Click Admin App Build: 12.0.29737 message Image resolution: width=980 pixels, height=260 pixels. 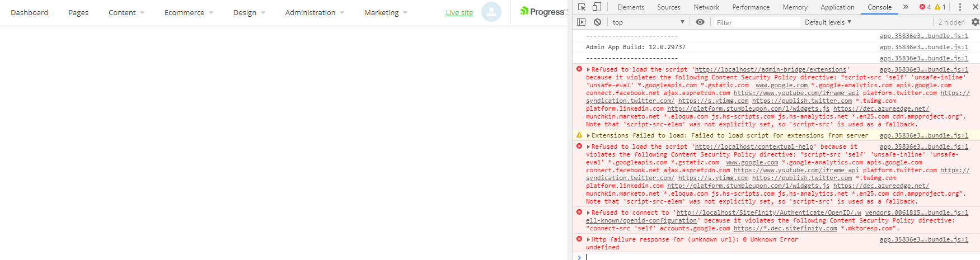(635, 47)
